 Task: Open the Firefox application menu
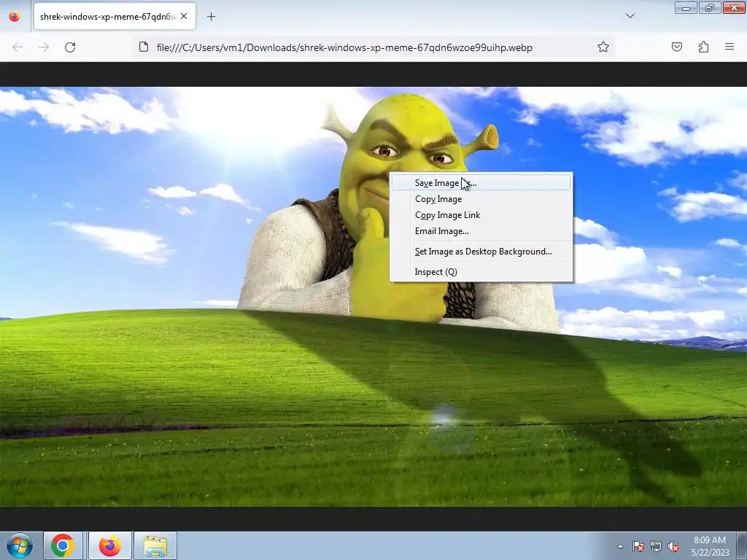[729, 47]
